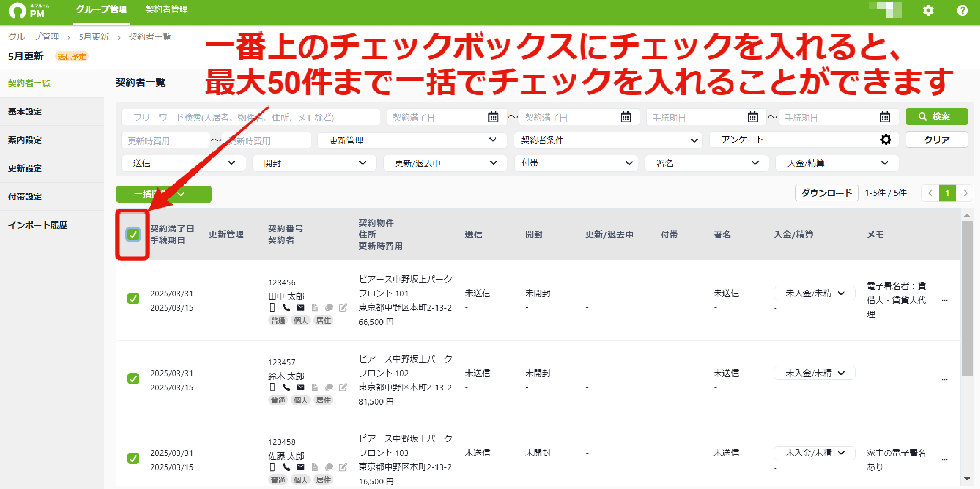Expand the 契約者条件 filter dropdown

pyautogui.click(x=608, y=140)
